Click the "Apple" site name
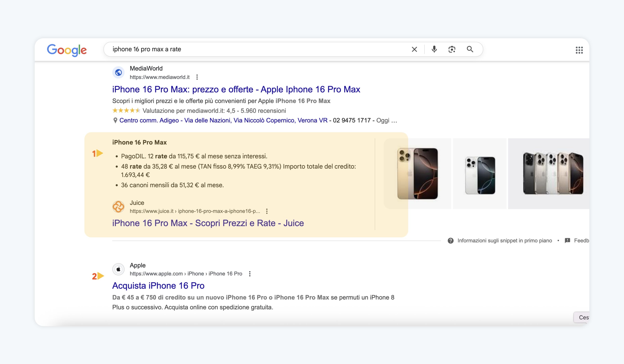Viewport: 624px width, 364px height. 138,265
